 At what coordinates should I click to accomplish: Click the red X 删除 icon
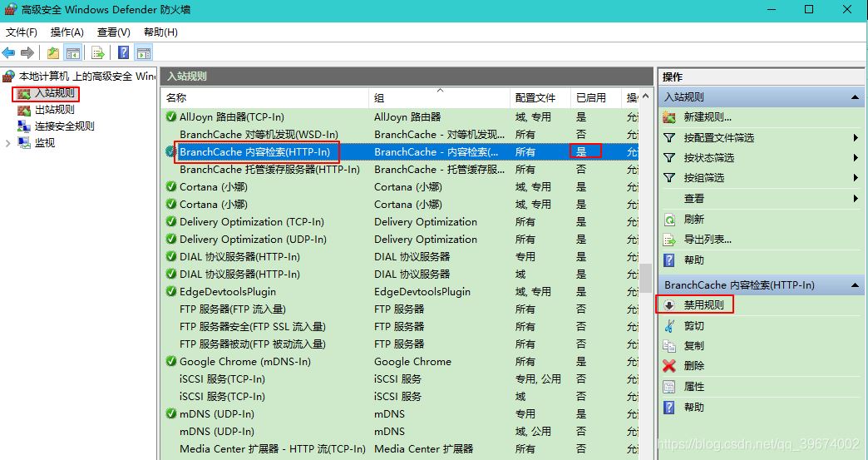(669, 366)
